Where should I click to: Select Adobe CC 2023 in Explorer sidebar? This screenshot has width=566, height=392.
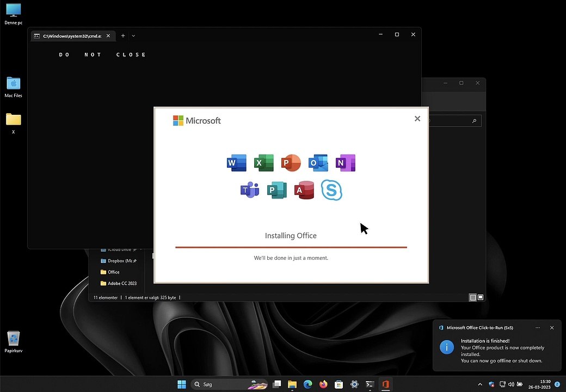pos(119,283)
